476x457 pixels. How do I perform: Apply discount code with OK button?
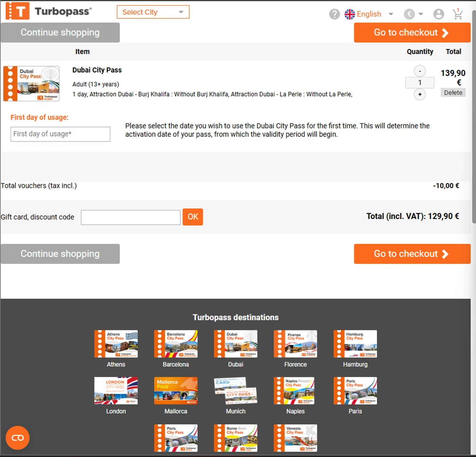[193, 217]
